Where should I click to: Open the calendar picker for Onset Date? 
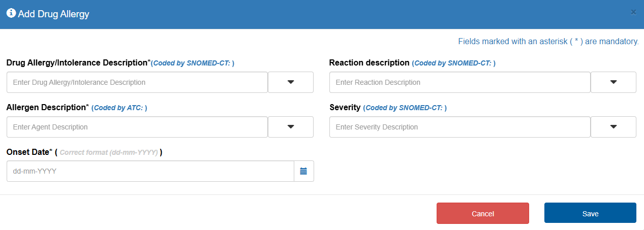303,171
